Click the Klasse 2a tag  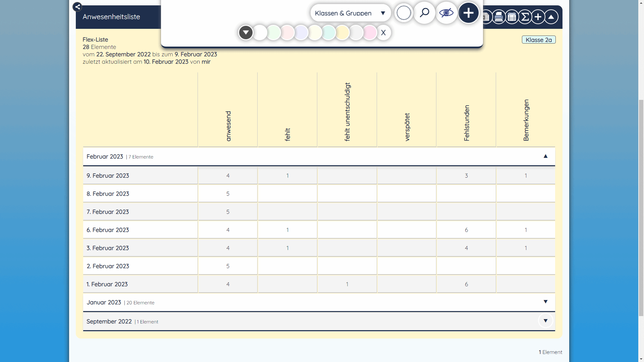[x=539, y=40]
